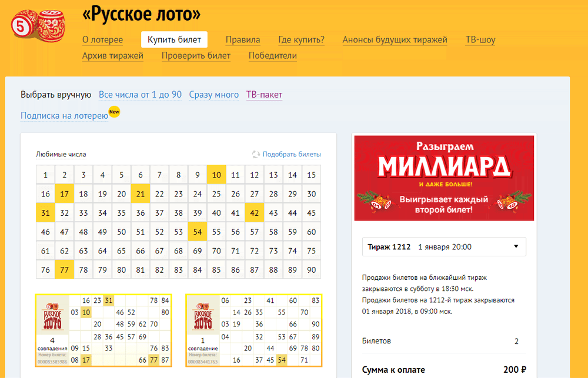Image resolution: width=588 pixels, height=381 pixels.
Task: Deselect favorite number 21
Action: point(141,194)
